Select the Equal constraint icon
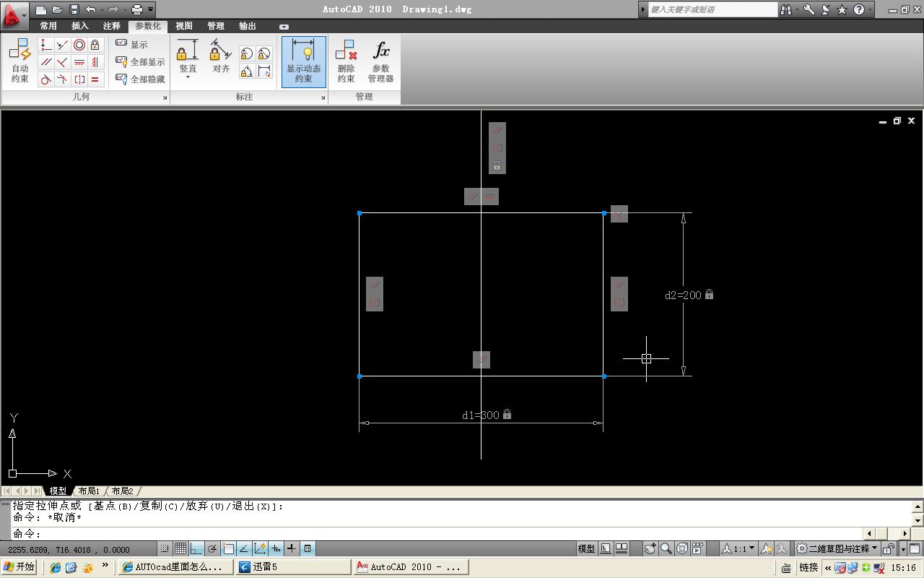 (96, 79)
